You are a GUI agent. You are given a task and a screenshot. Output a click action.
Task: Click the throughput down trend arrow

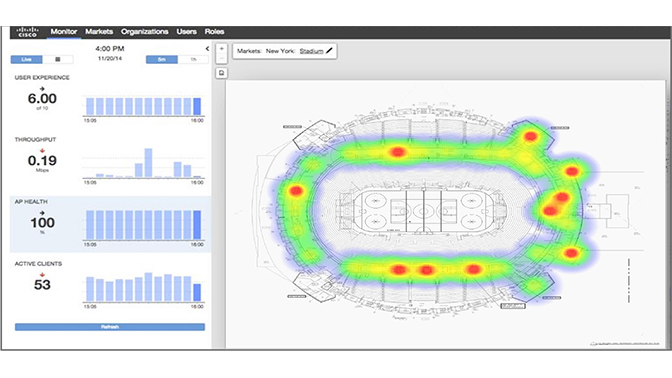[42, 150]
